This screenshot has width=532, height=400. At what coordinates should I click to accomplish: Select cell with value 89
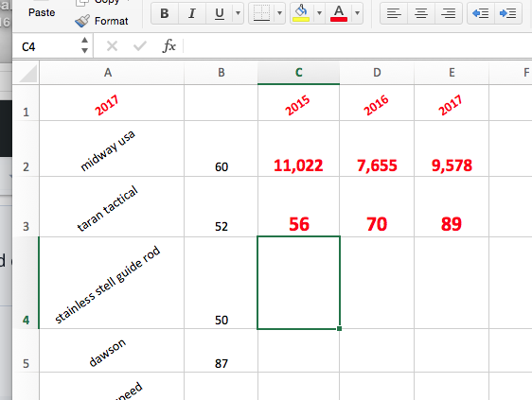coord(452,206)
